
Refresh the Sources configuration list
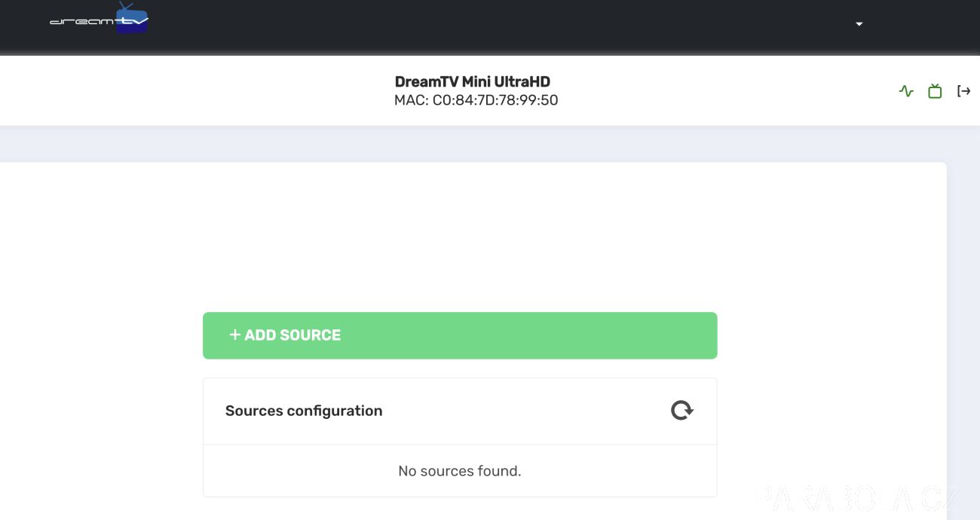682,411
